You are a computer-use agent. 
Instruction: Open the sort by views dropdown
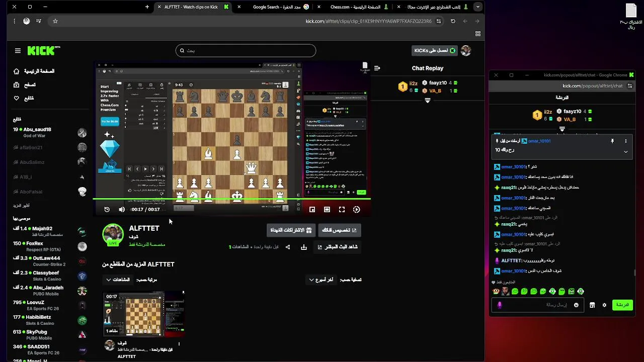click(x=118, y=280)
